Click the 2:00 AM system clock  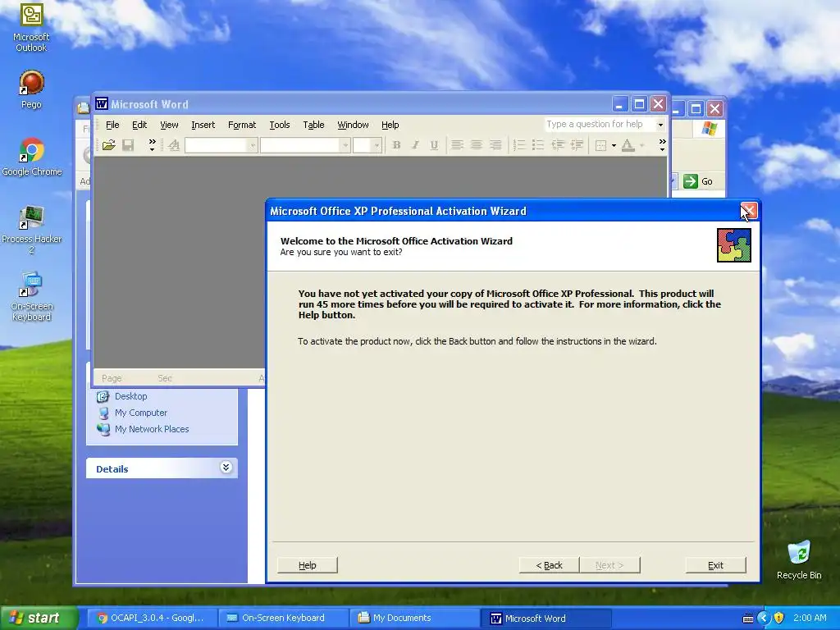pyautogui.click(x=810, y=619)
